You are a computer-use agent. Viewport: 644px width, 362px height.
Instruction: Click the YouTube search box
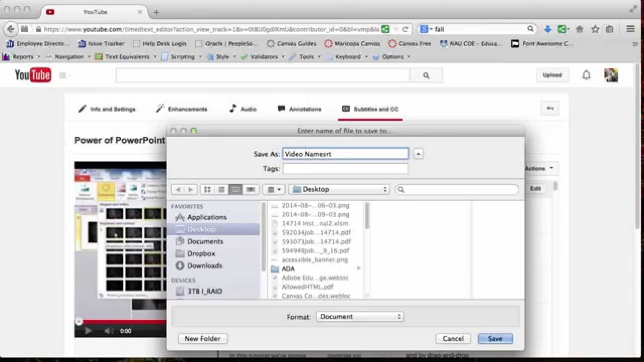[x=263, y=75]
